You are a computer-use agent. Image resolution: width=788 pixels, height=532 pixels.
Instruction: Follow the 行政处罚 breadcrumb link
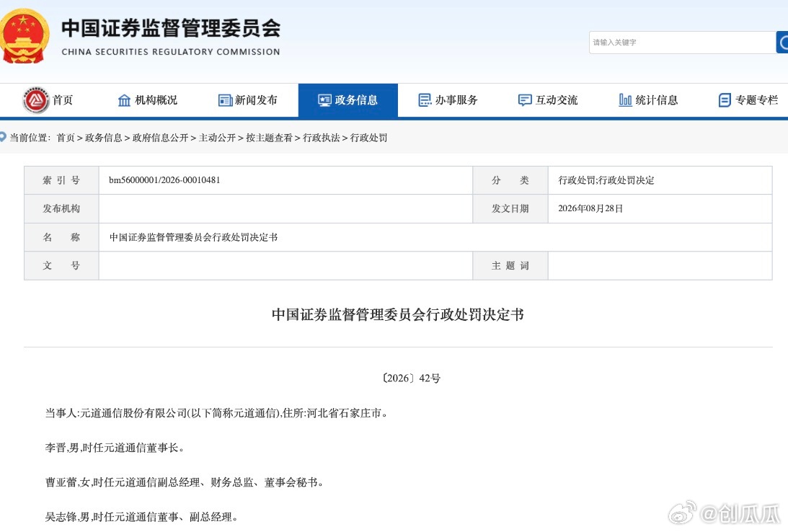pos(368,138)
